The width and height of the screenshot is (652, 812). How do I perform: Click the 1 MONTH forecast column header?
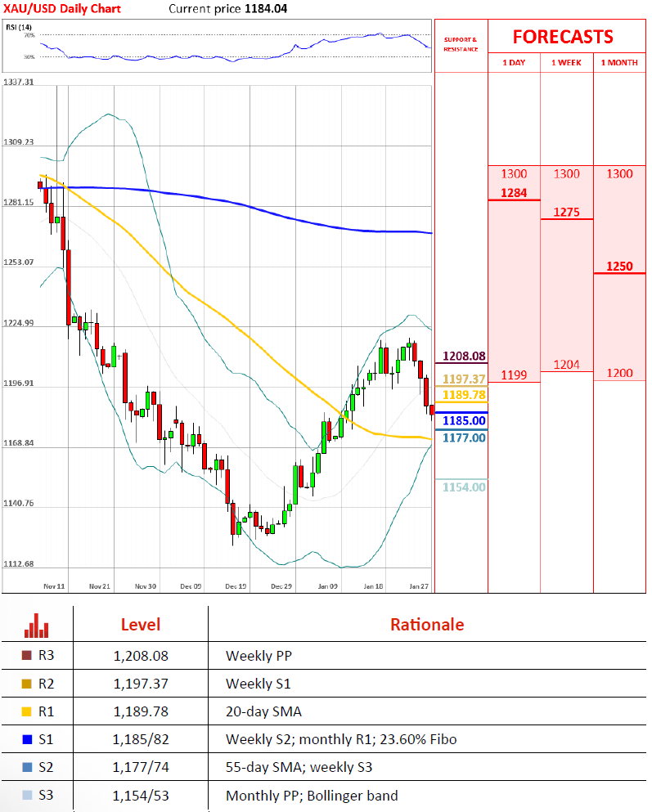619,63
